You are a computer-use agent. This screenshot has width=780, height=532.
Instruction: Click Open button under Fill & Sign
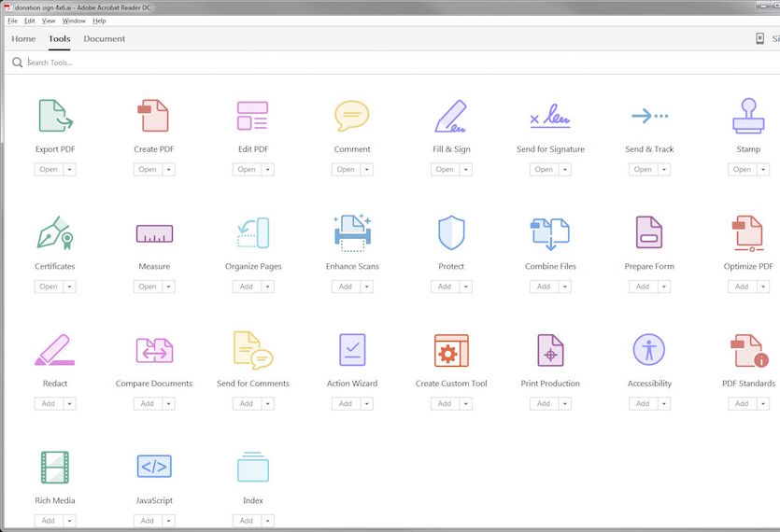tap(445, 170)
